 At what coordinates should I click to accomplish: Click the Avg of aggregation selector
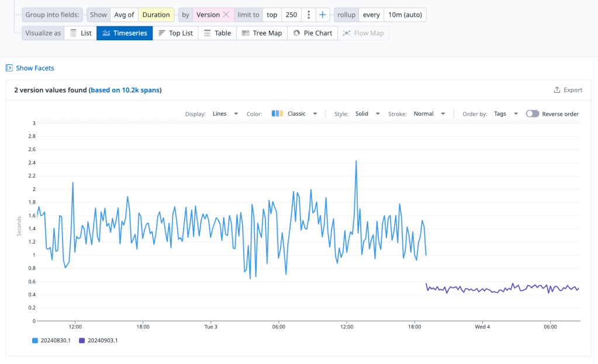(124, 15)
